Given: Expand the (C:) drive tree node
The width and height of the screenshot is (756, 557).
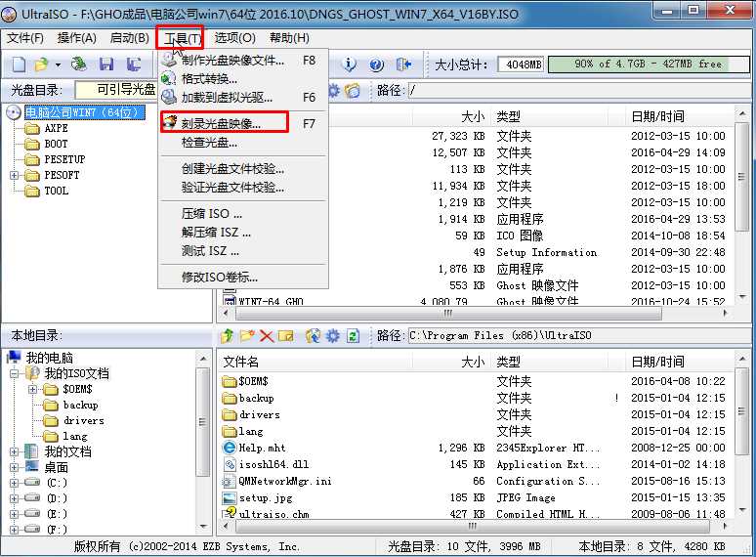Looking at the screenshot, I should (x=14, y=483).
